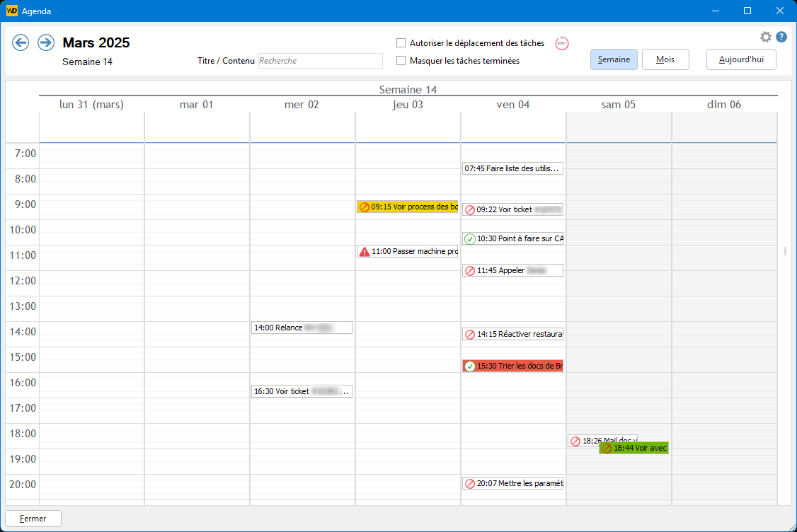Click green check icon on 10:30 Point task

[469, 239]
